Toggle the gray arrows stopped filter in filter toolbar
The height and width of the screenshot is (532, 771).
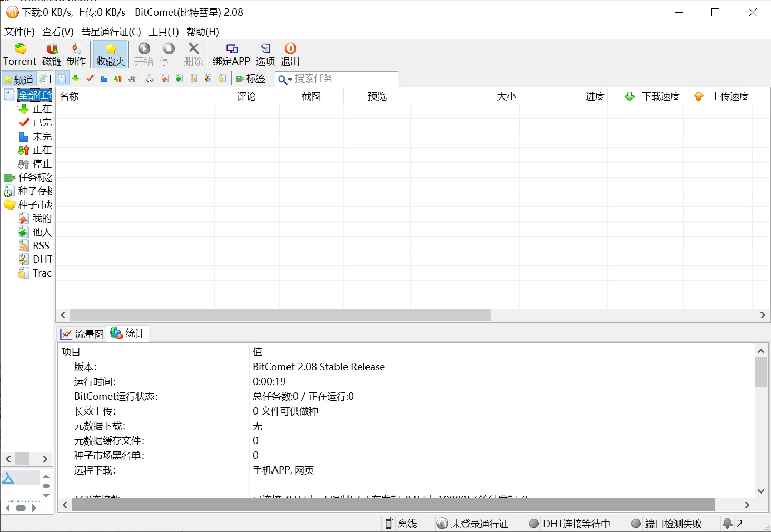click(x=132, y=78)
